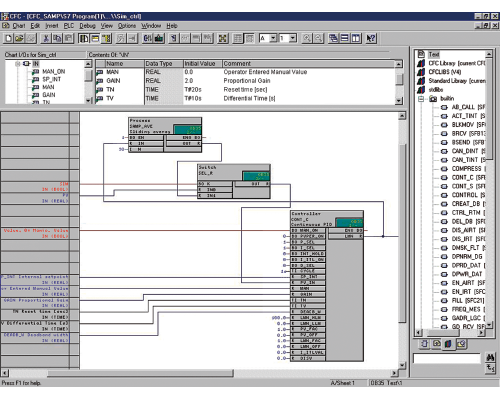
Task: Click the Test item icon in catalog
Action: pos(421,54)
